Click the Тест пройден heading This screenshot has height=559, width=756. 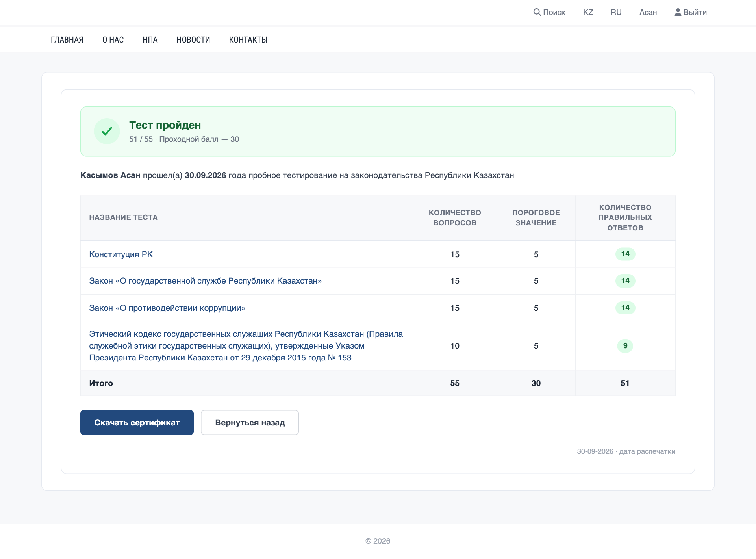(x=165, y=125)
